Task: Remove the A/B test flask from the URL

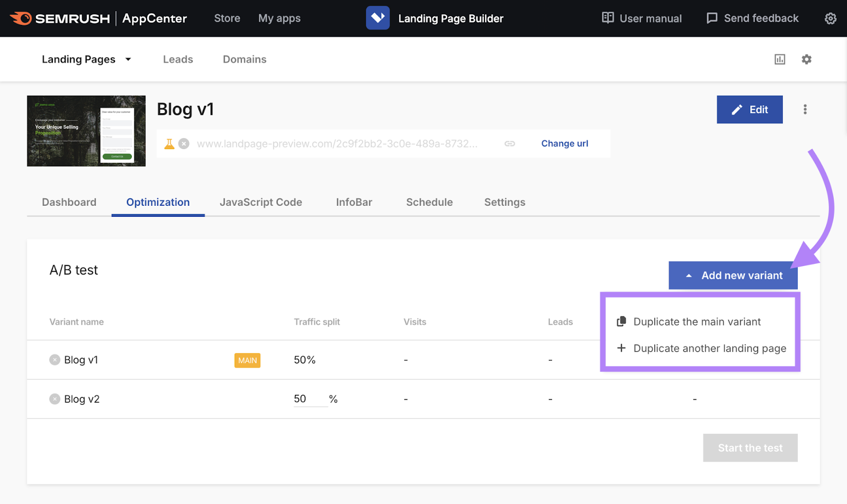Action: (x=184, y=143)
